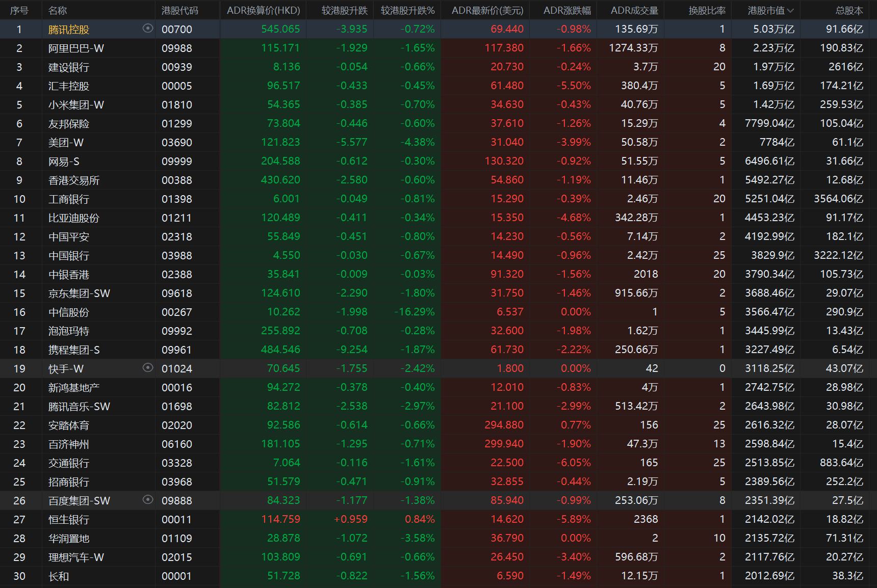The height and width of the screenshot is (588, 877).
Task: Click the ADR price 545.065 cell
Action: click(280, 29)
